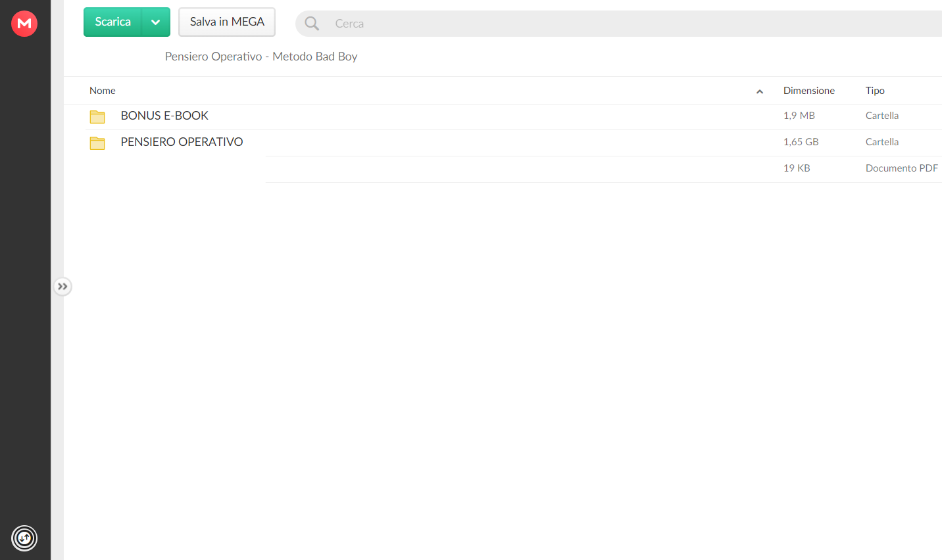Click the Scarica download button
Screen dimensions: 942x560
[112, 22]
